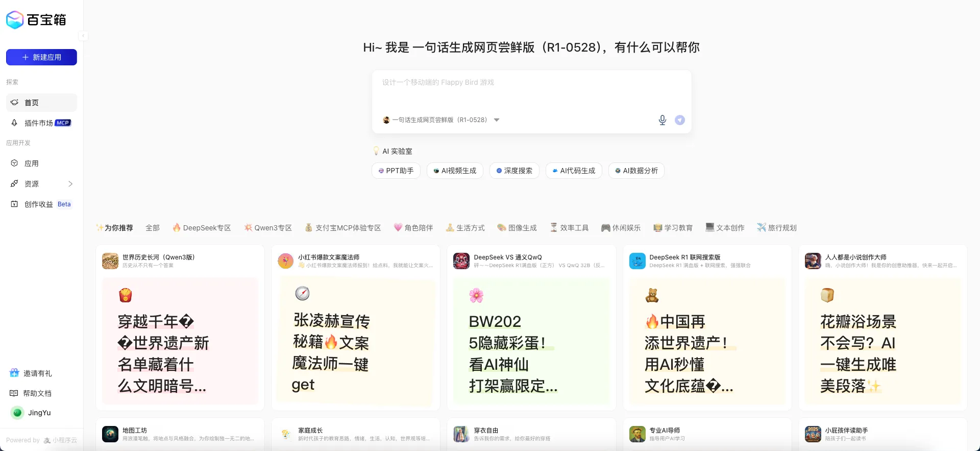Open the 帮助文档 link
Image resolution: width=980 pixels, height=451 pixels.
pyautogui.click(x=31, y=393)
